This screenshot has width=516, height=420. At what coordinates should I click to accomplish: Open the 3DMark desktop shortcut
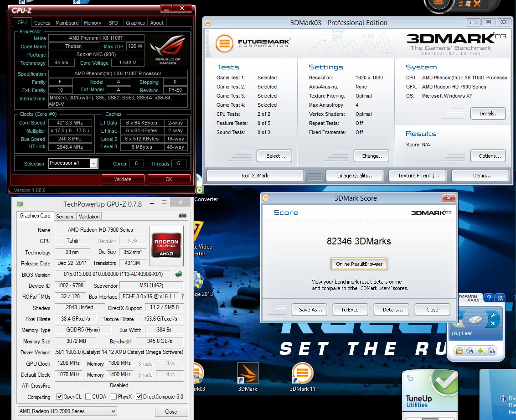[x=248, y=377]
